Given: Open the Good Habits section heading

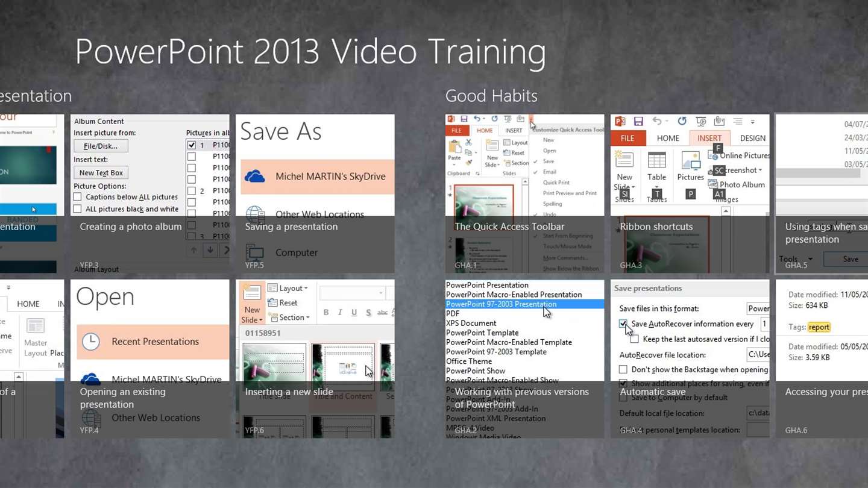Looking at the screenshot, I should pyautogui.click(x=491, y=96).
